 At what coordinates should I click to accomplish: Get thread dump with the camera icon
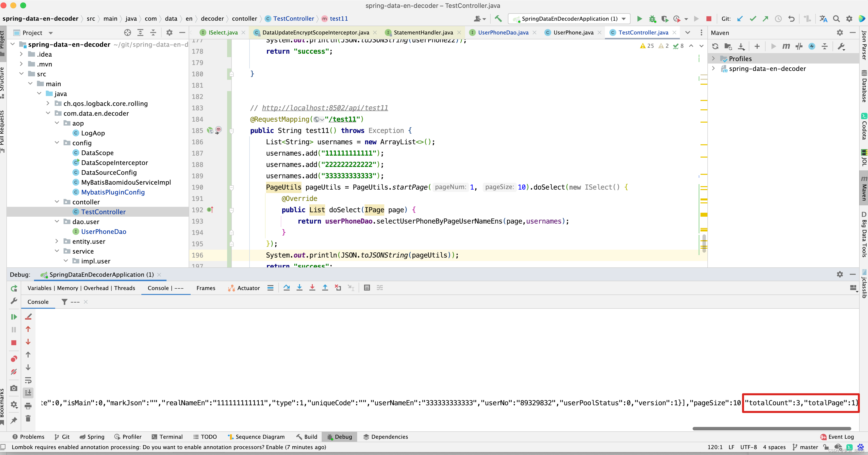tap(14, 388)
